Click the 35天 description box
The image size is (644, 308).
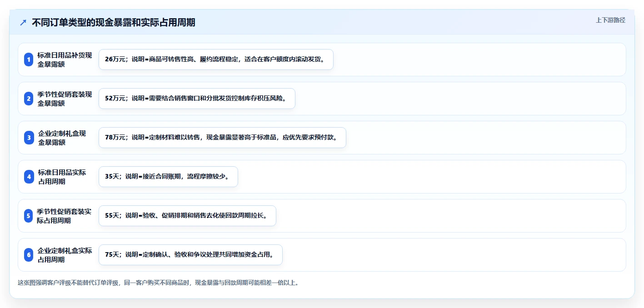coord(168,177)
